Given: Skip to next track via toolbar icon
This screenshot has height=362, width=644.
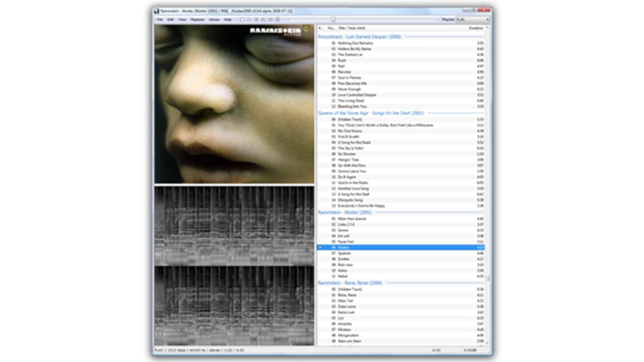Looking at the screenshot, I should coord(269,19).
